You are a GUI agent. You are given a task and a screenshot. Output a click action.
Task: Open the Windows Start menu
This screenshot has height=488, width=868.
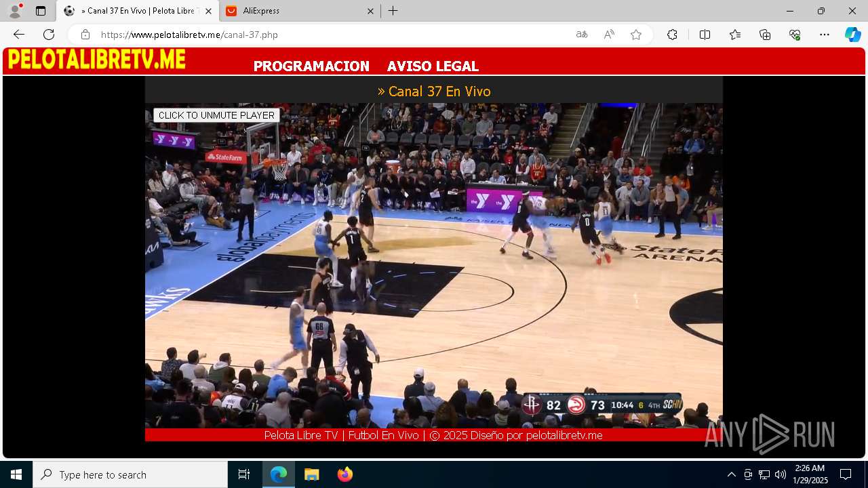[16, 474]
